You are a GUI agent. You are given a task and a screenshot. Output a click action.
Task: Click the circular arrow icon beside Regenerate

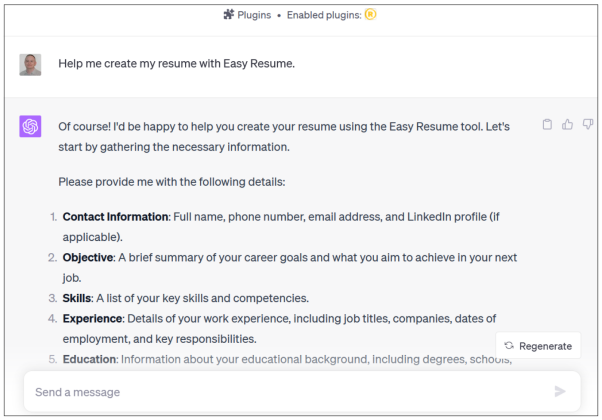[x=509, y=346]
